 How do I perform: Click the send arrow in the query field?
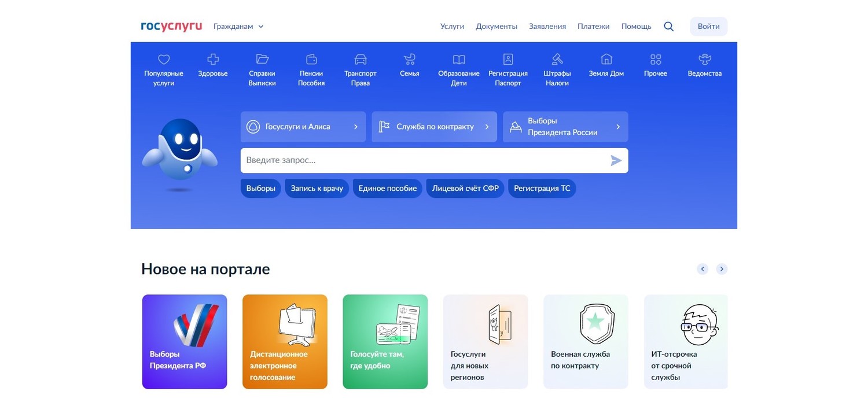coord(616,161)
